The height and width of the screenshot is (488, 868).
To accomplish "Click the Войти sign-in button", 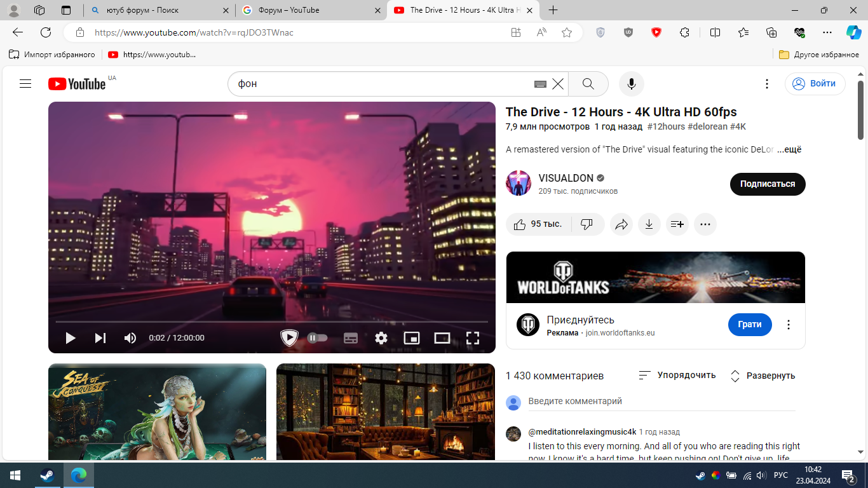I will click(815, 84).
